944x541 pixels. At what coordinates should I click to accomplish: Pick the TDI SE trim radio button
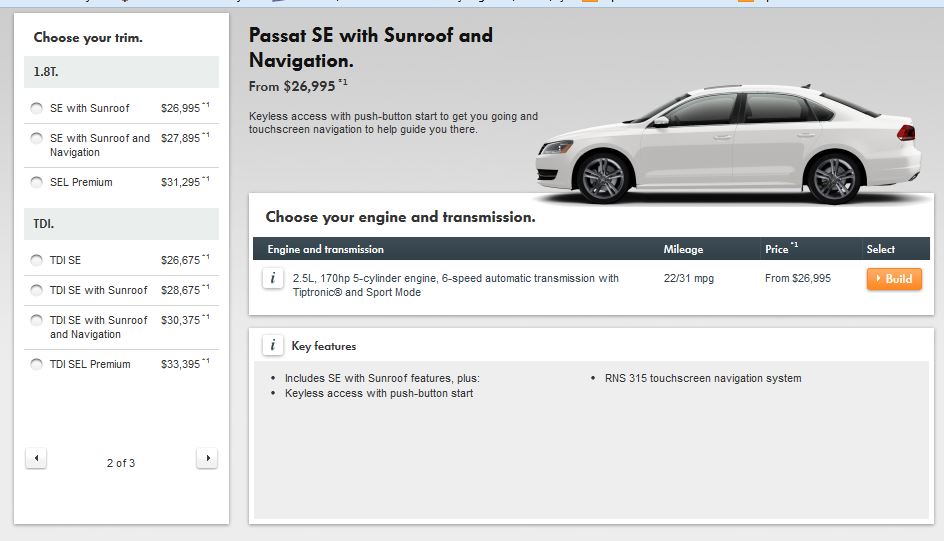(x=37, y=260)
